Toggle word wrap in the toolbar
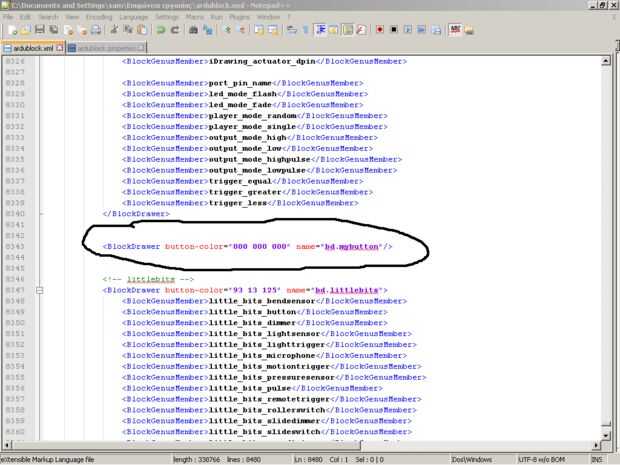Image resolution: width=620 pixels, height=465 pixels. (x=292, y=30)
